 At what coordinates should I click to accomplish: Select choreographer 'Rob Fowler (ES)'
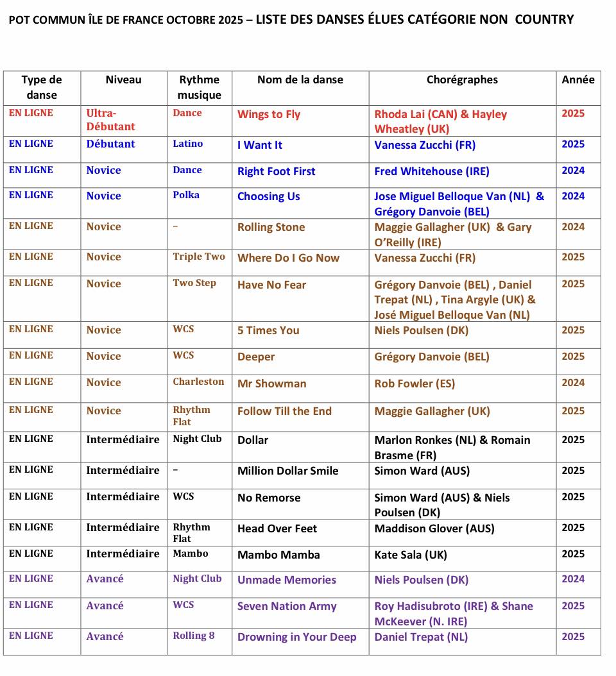click(415, 384)
